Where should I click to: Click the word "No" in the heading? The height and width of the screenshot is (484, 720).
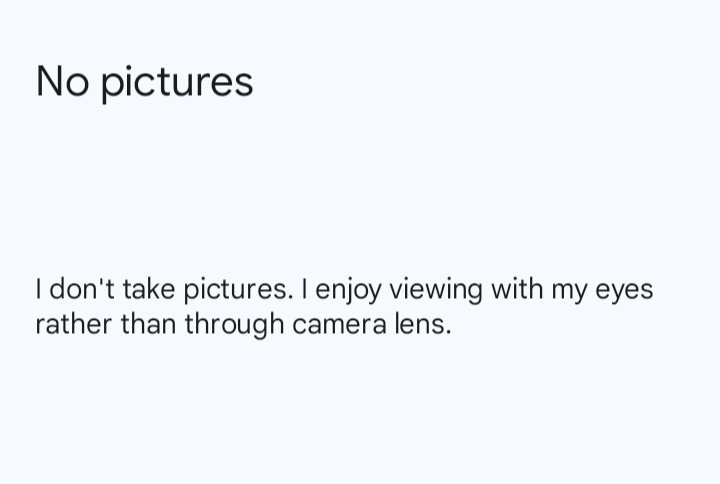tap(62, 81)
